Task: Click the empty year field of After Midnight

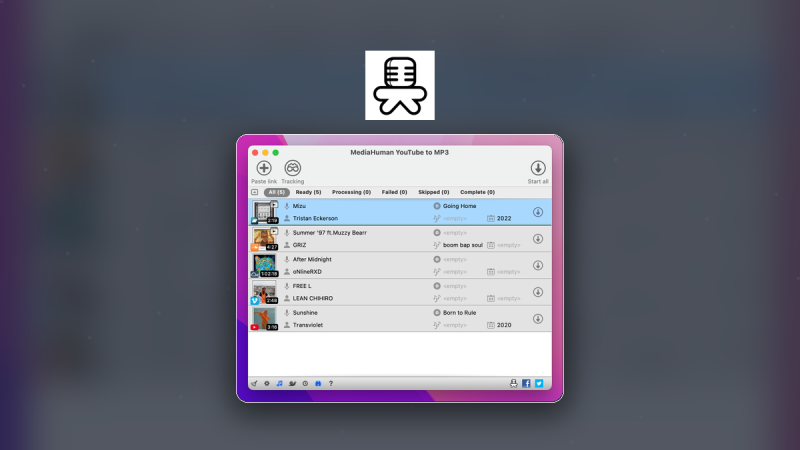Action: (509, 272)
